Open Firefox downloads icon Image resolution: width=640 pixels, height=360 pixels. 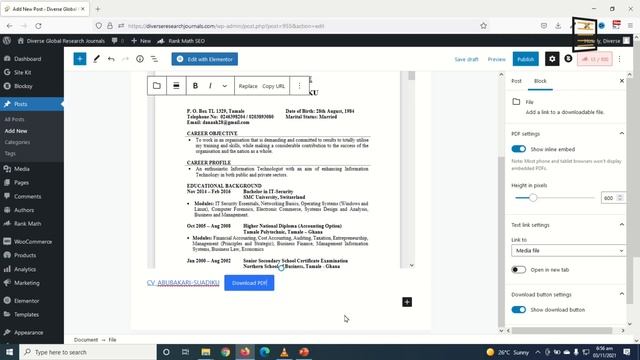[x=558, y=26]
